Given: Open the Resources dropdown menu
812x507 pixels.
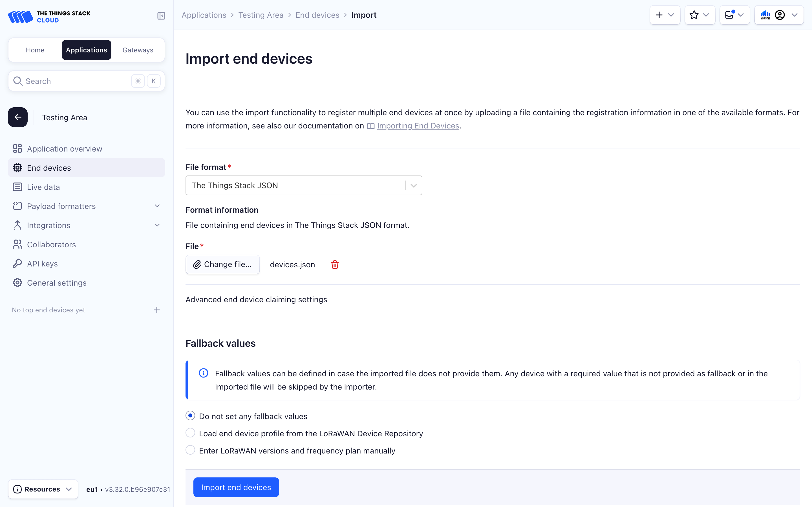Looking at the screenshot, I should pos(43,489).
